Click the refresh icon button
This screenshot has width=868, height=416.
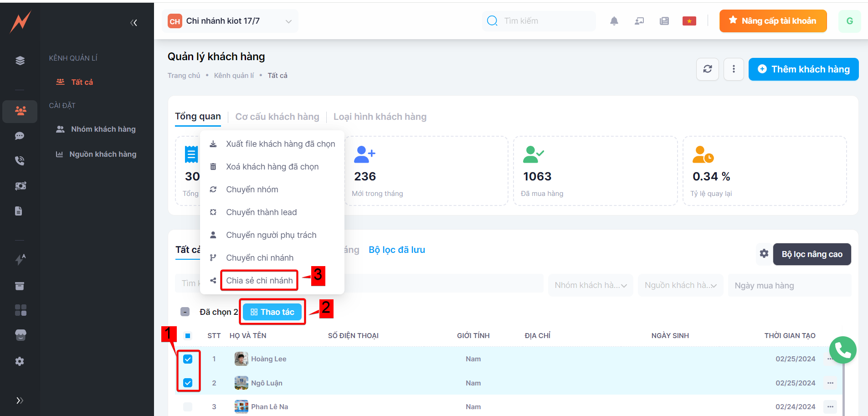click(x=707, y=69)
